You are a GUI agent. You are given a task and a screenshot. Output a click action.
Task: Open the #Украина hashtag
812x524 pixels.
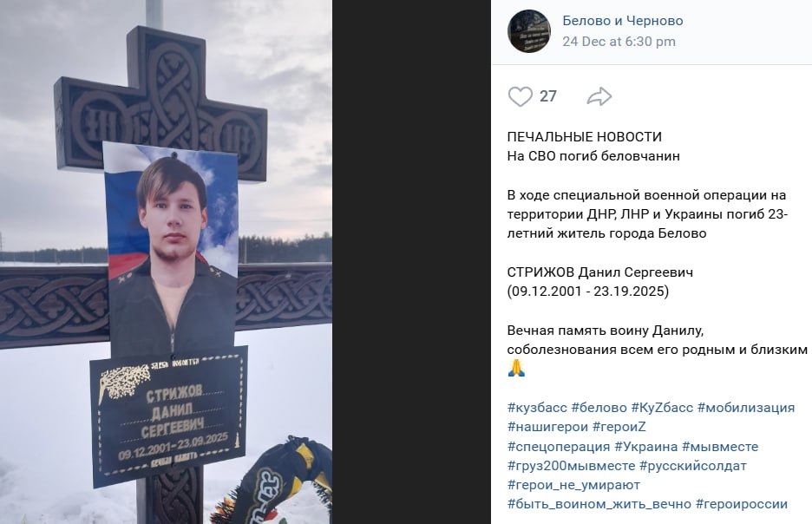point(645,446)
